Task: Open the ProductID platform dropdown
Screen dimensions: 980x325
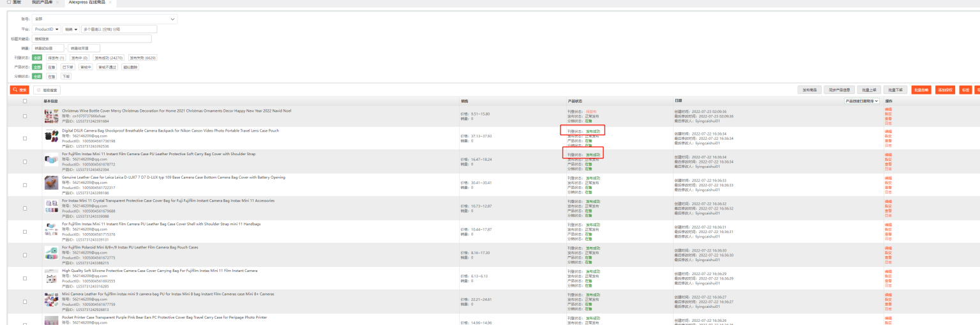Action: [x=47, y=29]
